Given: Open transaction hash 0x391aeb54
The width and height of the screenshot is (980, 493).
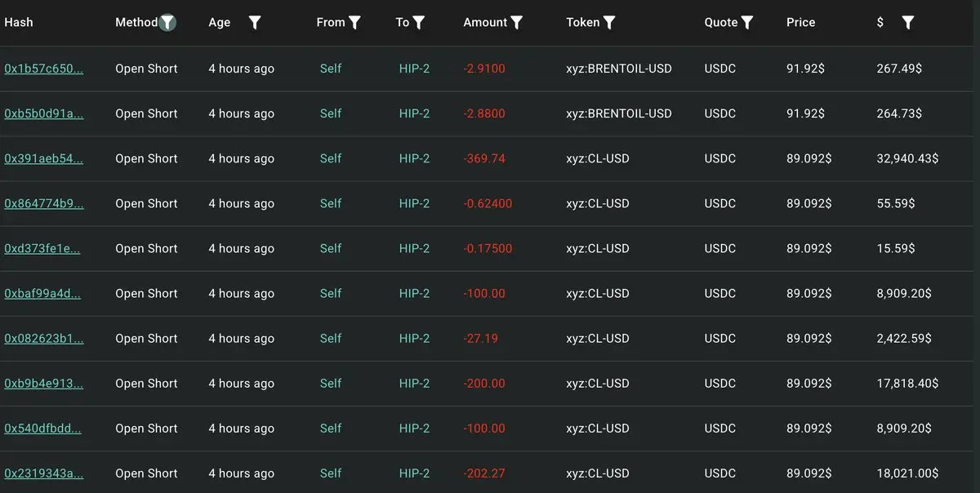Looking at the screenshot, I should click(44, 158).
